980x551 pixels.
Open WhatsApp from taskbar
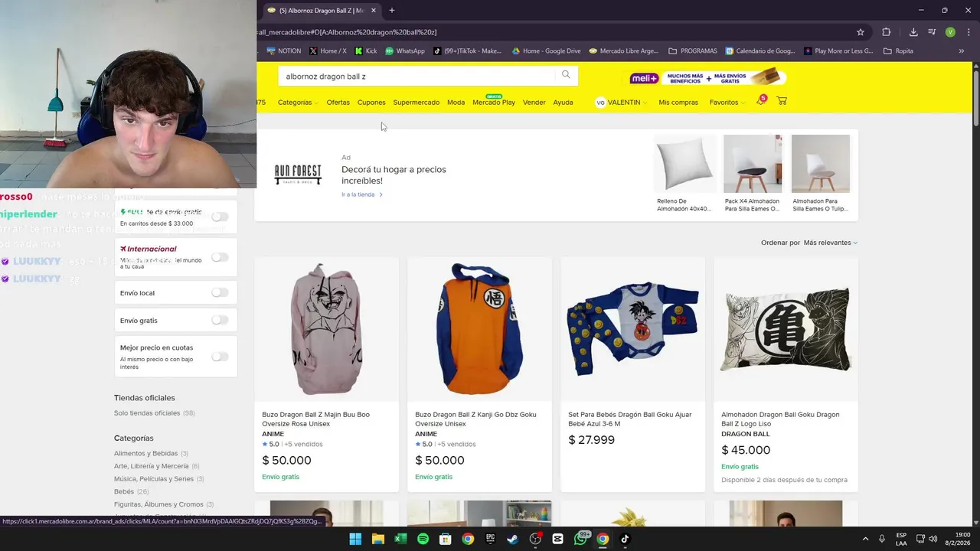tap(580, 539)
